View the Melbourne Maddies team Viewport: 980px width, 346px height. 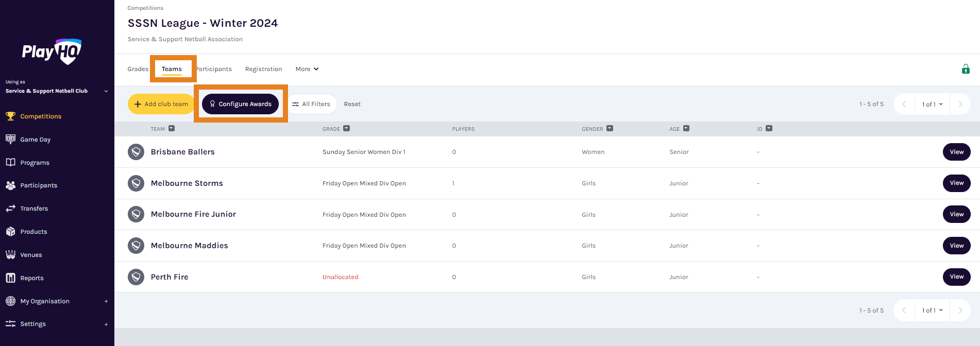(957, 246)
